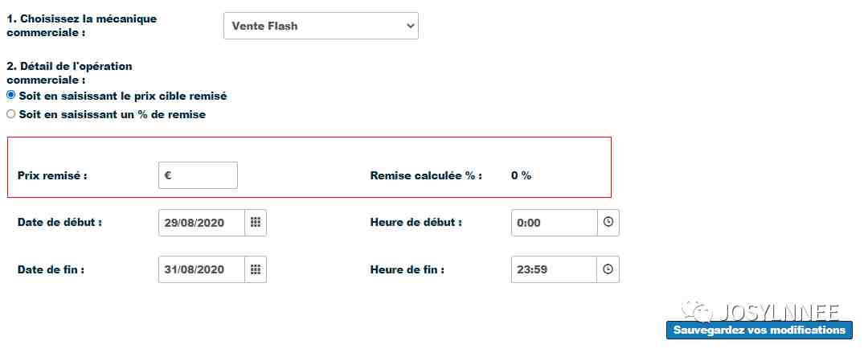This screenshot has height=349, width=868.
Task: Click the label 'Soit en saisissant un % de remise'
Action: tap(113, 115)
